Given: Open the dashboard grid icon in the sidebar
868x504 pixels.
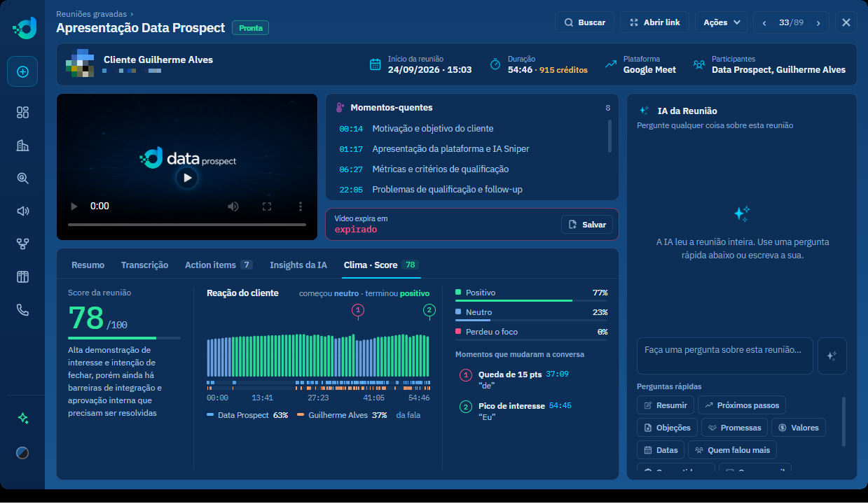Looking at the screenshot, I should click(22, 112).
